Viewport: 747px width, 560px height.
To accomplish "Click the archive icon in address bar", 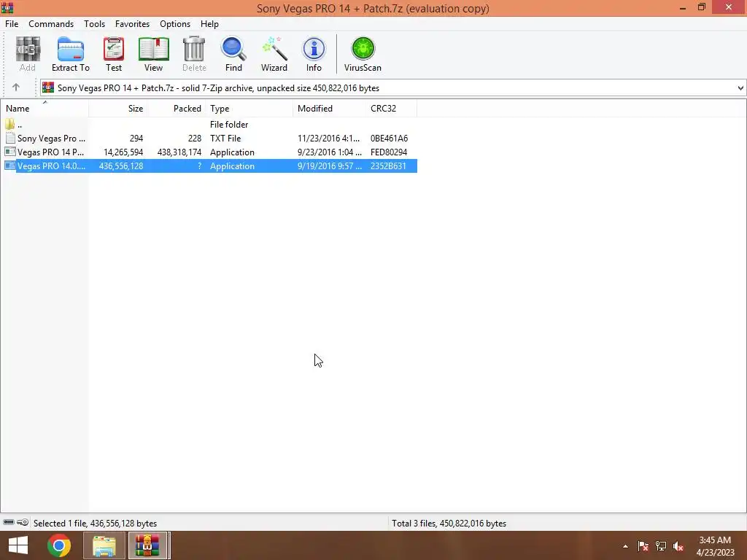I will pos(48,87).
